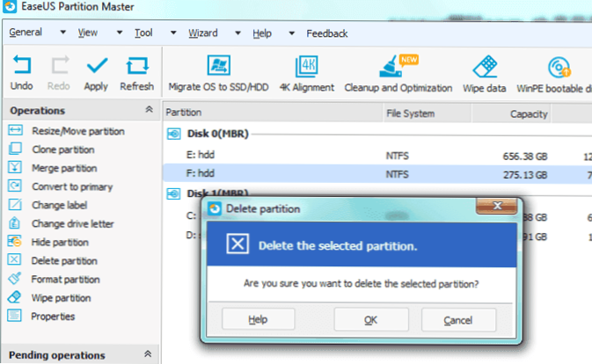Click the 656.38 GB capacity cell
This screenshot has width=592, height=364.
[x=525, y=157]
